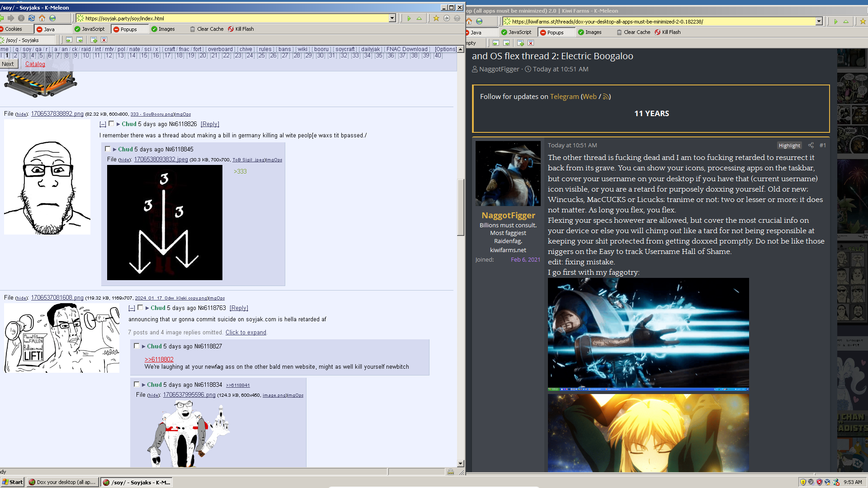Click to expand omitted replies
This screenshot has height=488, width=868.
(246, 333)
